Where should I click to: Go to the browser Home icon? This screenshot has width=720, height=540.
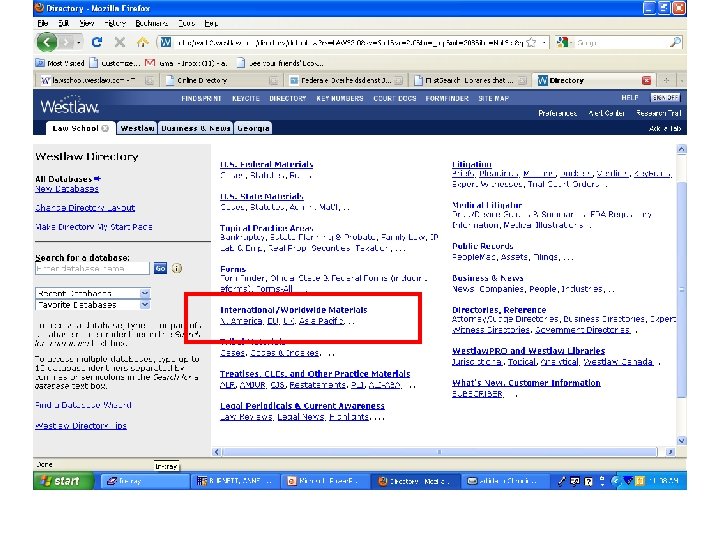142,42
